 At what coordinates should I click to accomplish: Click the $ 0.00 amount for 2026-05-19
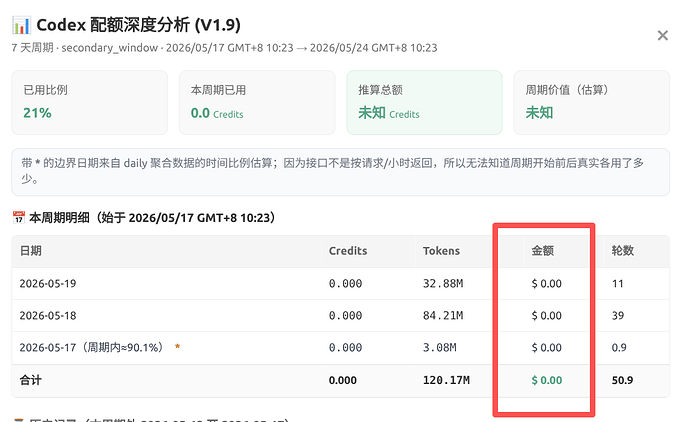547,283
